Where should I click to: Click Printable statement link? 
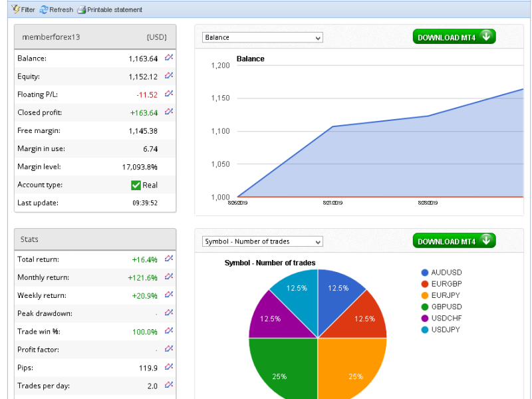[x=110, y=10]
